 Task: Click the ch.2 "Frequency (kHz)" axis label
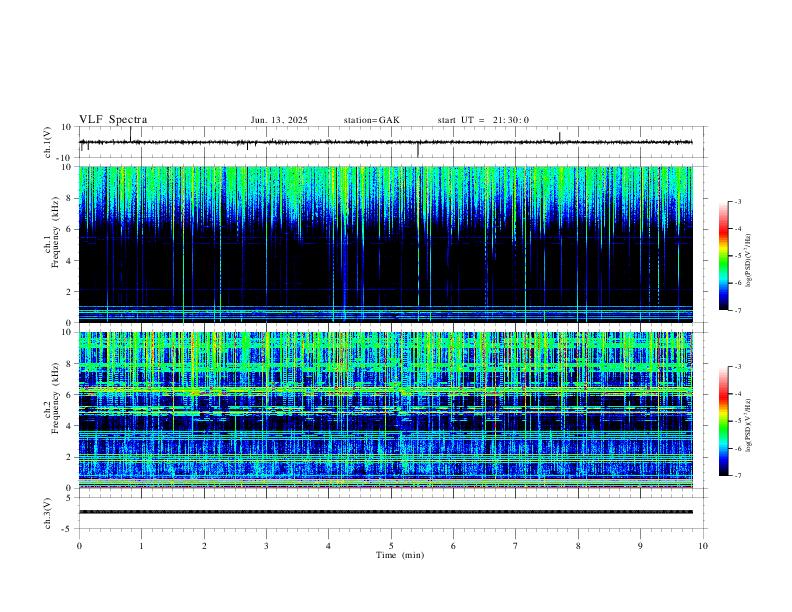pyautogui.click(x=56, y=397)
